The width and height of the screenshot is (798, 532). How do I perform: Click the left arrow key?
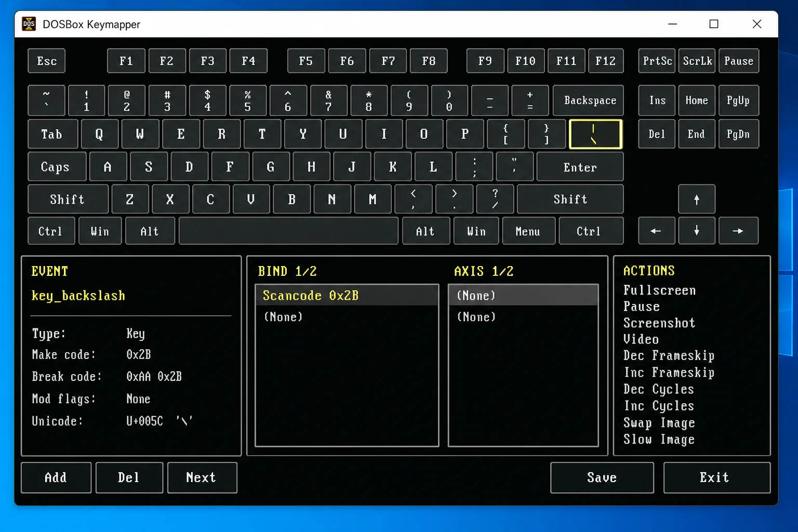[x=656, y=231]
